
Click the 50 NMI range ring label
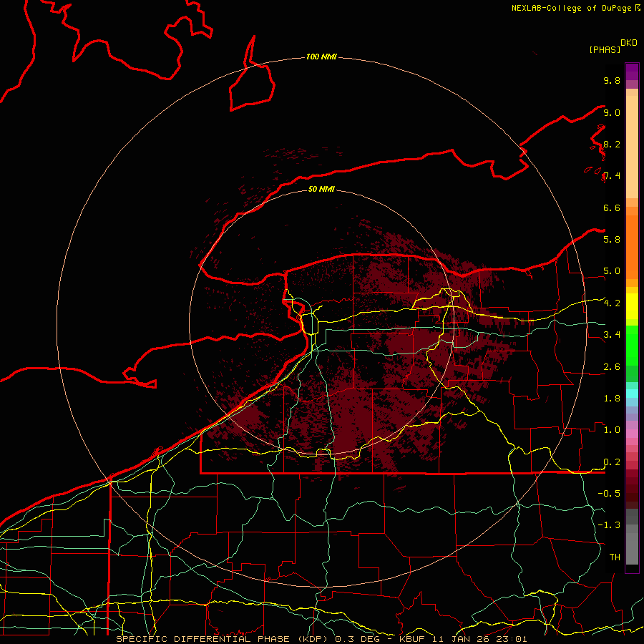coord(321,190)
